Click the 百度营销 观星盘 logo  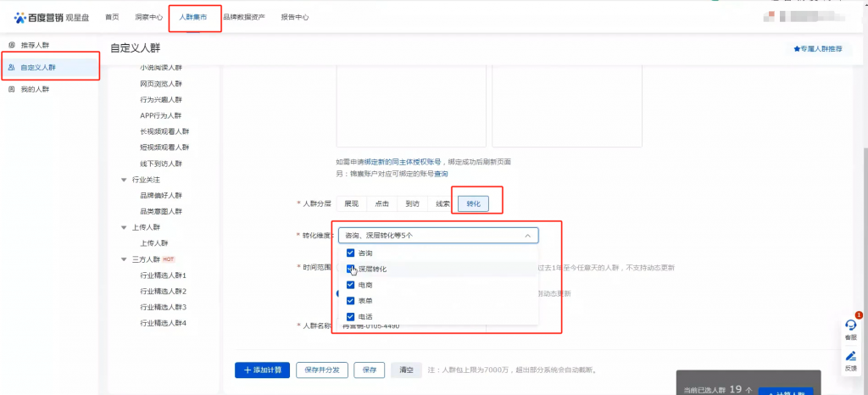tap(51, 17)
